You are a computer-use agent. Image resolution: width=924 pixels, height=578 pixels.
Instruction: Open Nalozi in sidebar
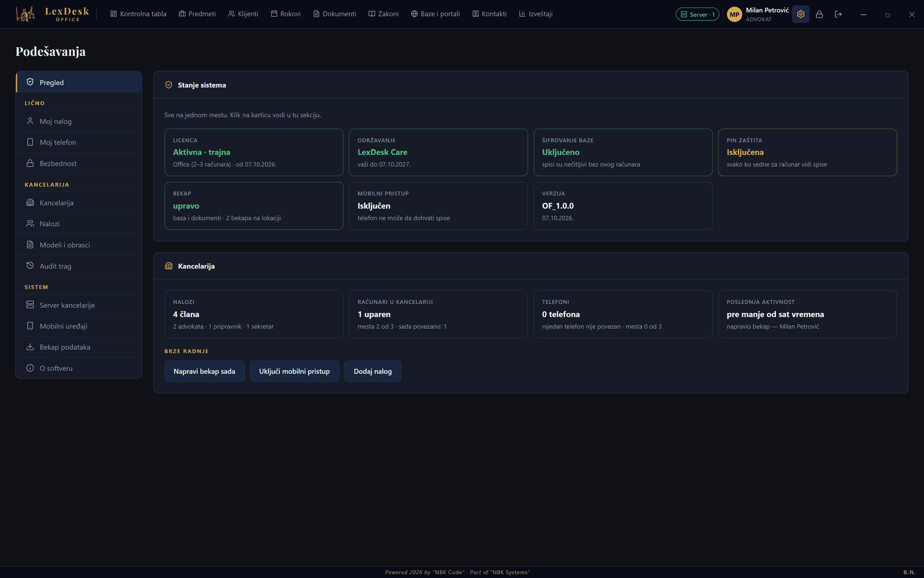tap(79, 223)
